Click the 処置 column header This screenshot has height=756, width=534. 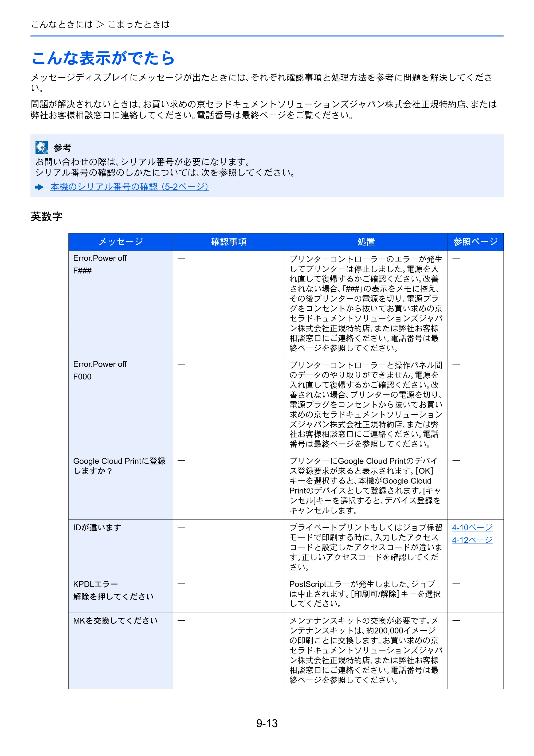point(366,242)
